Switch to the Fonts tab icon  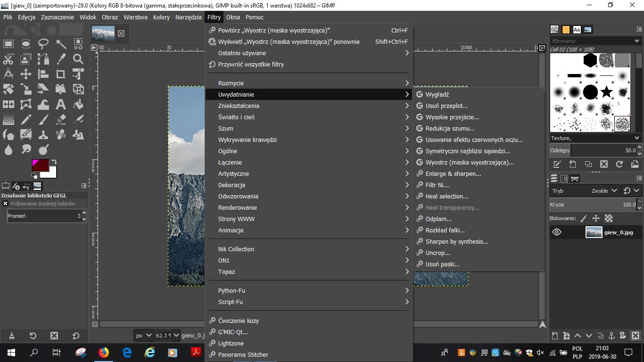coord(577,29)
